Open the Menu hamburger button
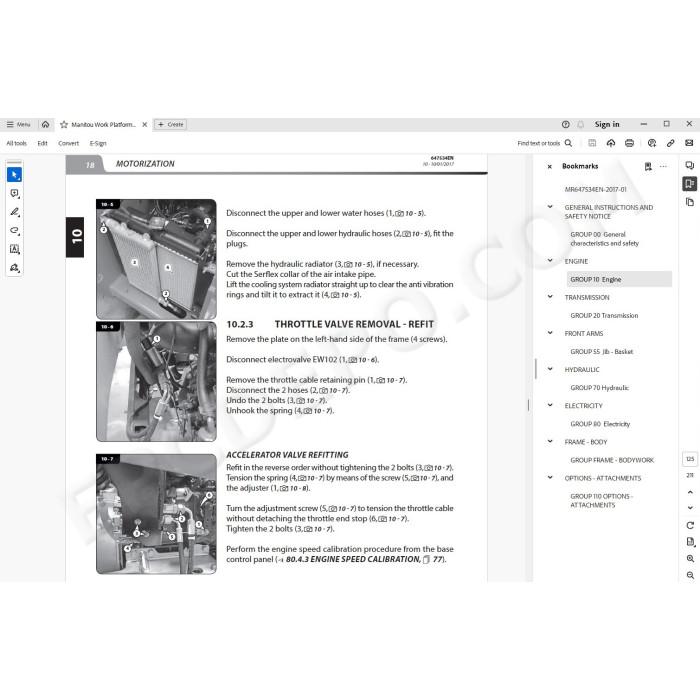Screen dimensions: 700x700 [18, 125]
